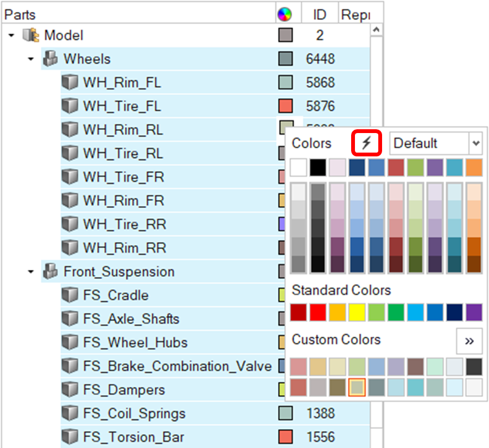Screen dimensions: 489x448
Task: Collapse the Front_Suspension assembly node
Action: [31, 272]
